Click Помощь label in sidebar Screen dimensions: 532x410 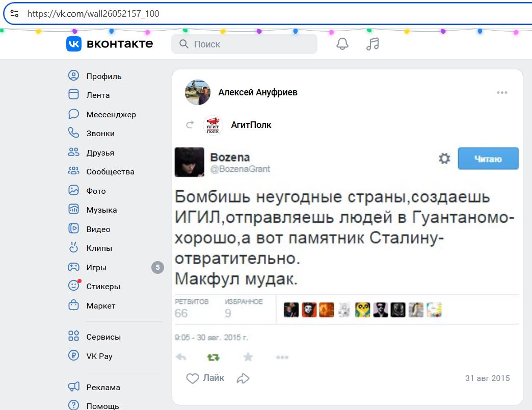point(102,406)
